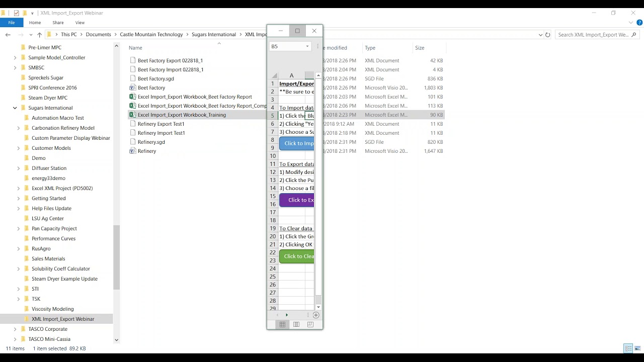Open the recent locations dropdown arrow
Viewport: 644px width, 362px height.
pyautogui.click(x=31, y=35)
